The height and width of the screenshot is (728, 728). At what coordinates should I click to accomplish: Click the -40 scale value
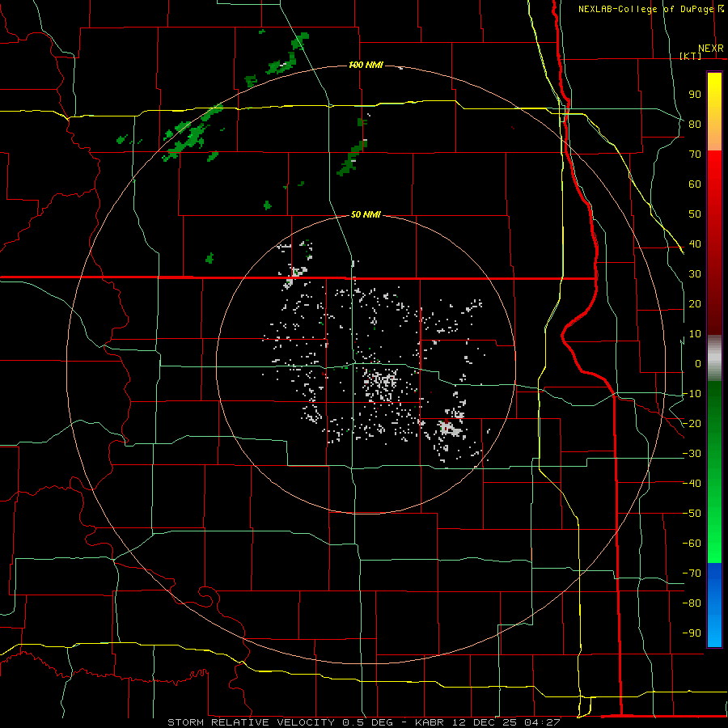click(692, 484)
